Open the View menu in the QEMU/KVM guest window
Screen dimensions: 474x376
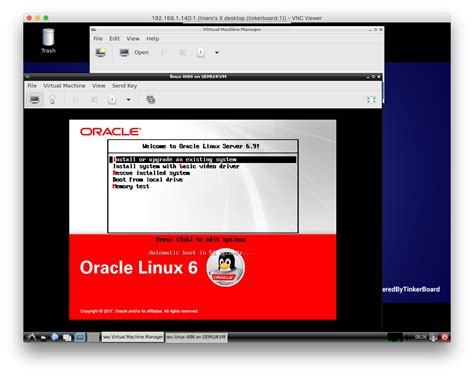click(x=98, y=86)
